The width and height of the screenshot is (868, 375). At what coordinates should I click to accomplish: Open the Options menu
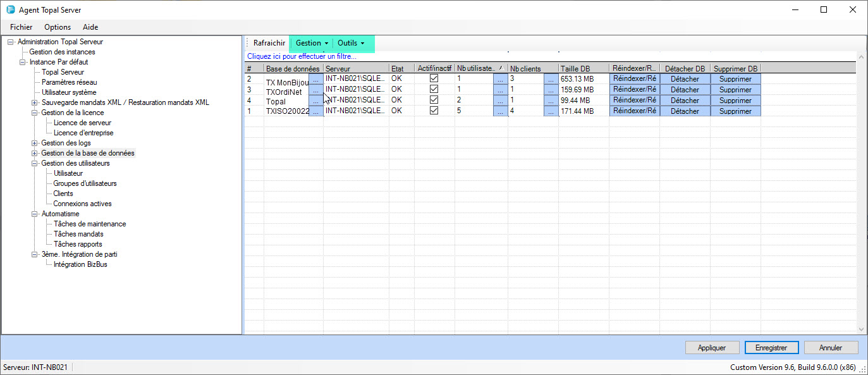click(58, 27)
